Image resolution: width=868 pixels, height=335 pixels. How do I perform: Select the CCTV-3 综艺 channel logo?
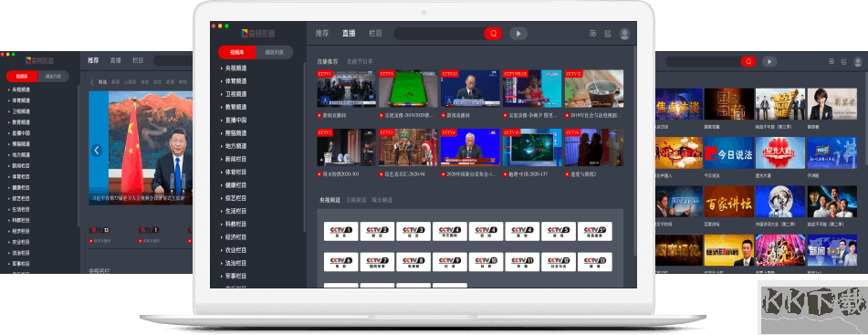pos(413,232)
